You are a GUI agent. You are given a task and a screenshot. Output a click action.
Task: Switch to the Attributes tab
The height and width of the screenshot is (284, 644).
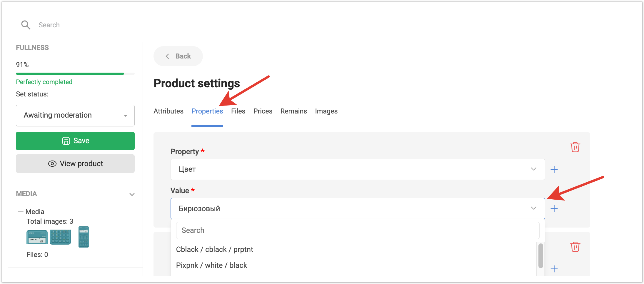tap(168, 111)
